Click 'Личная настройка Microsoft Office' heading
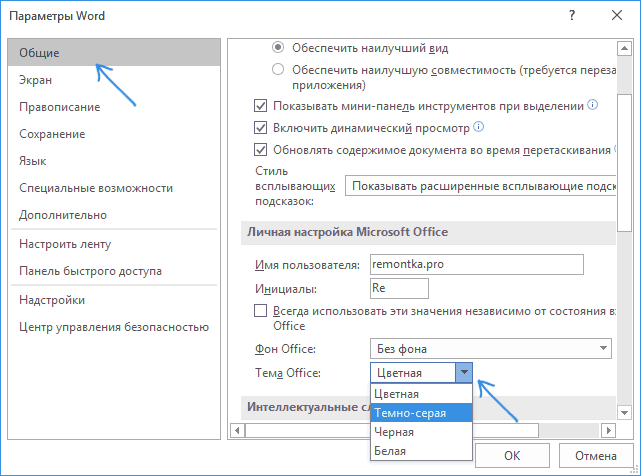Viewport: 641px width, 476px height. pyautogui.click(x=347, y=232)
